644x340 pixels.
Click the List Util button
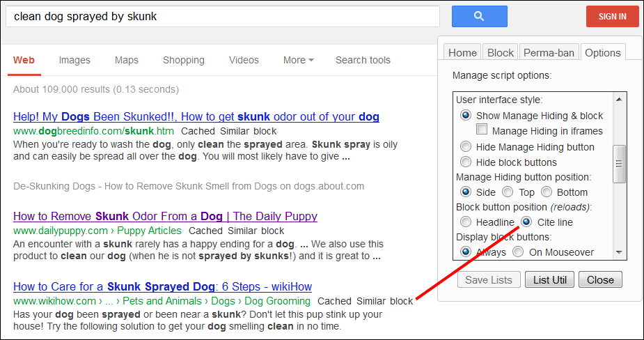point(550,279)
